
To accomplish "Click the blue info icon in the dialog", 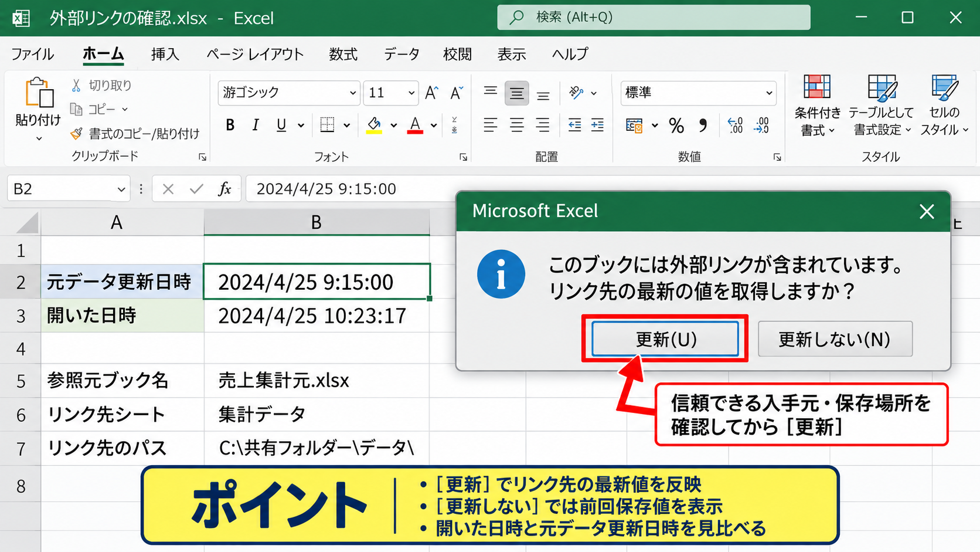I will (501, 274).
